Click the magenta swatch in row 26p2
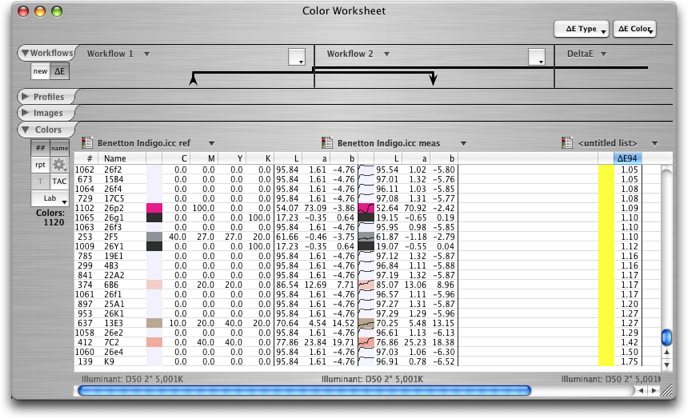This screenshot has width=688, height=419. pyautogui.click(x=154, y=208)
